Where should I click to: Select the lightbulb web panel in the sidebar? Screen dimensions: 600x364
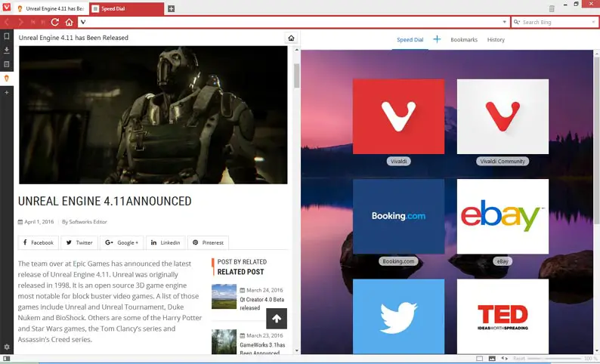coord(7,79)
